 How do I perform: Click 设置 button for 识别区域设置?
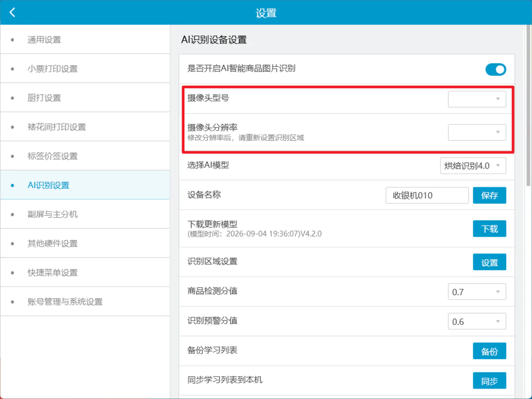click(x=490, y=262)
